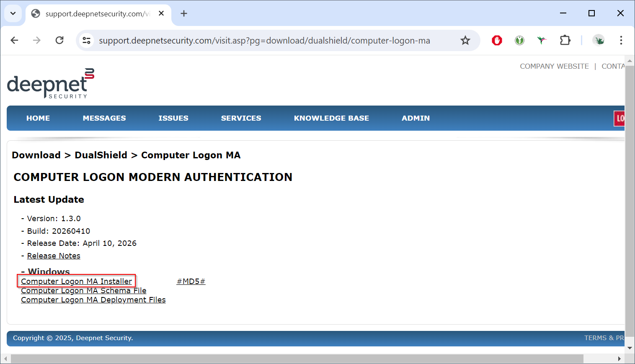Screen dimensions: 635x364
Task: Open the Chrome three-dot menu
Action: pos(621,40)
